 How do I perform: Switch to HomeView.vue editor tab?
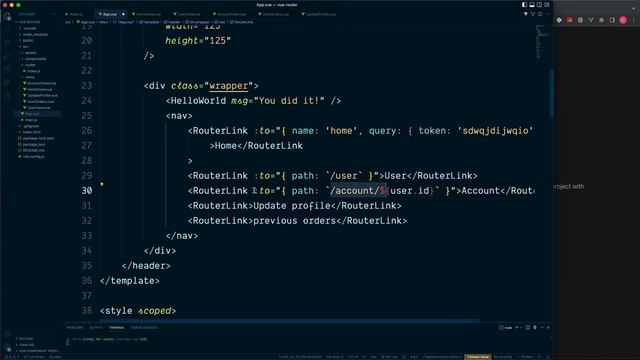pos(148,14)
